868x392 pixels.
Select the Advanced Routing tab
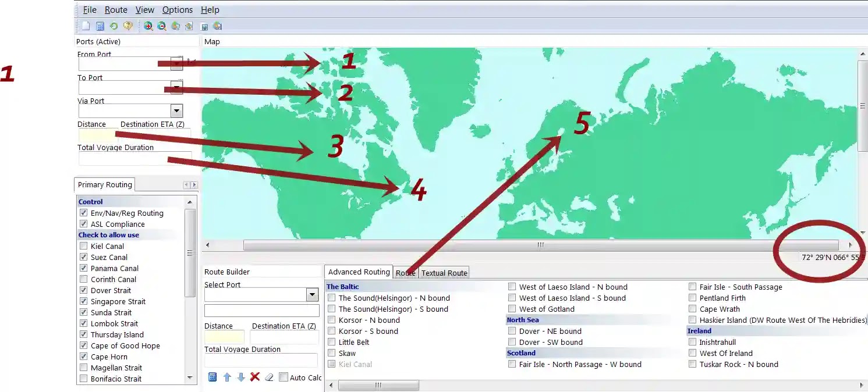tap(359, 272)
